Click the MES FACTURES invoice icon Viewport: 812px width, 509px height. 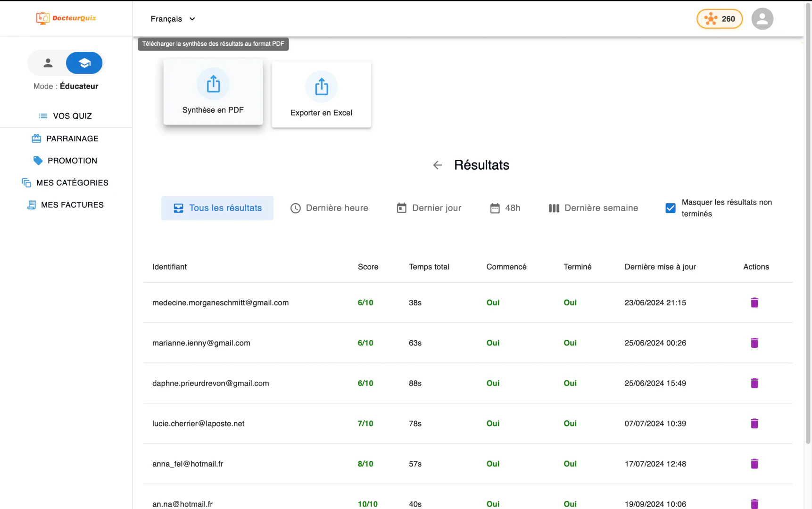31,205
